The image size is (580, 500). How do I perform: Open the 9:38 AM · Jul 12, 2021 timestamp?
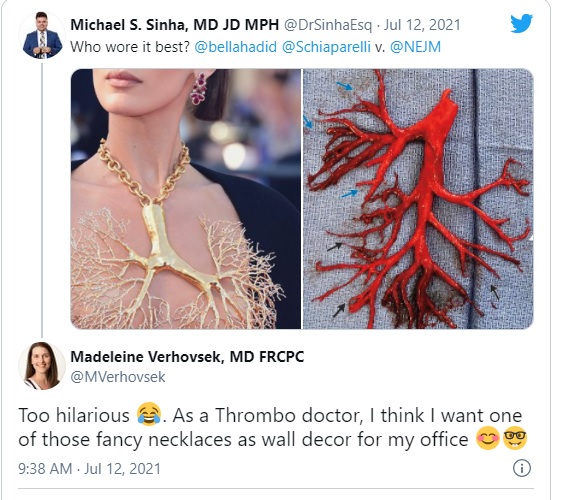click(90, 469)
